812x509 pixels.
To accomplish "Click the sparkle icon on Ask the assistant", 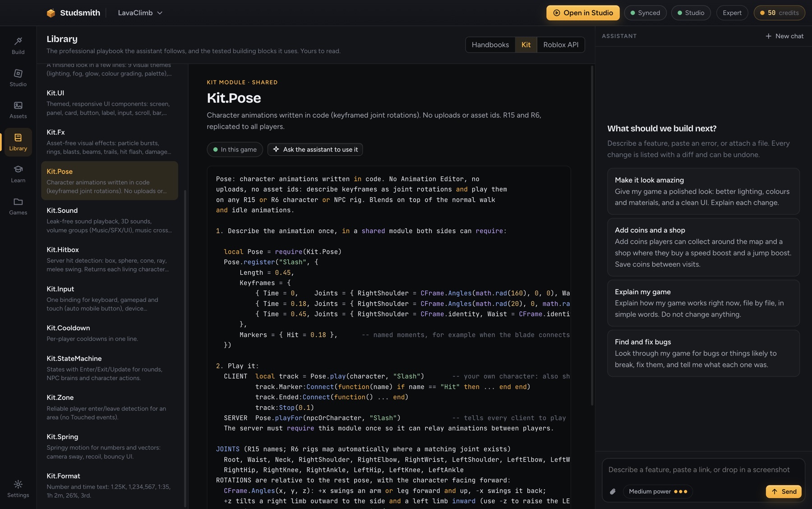I will (x=276, y=149).
